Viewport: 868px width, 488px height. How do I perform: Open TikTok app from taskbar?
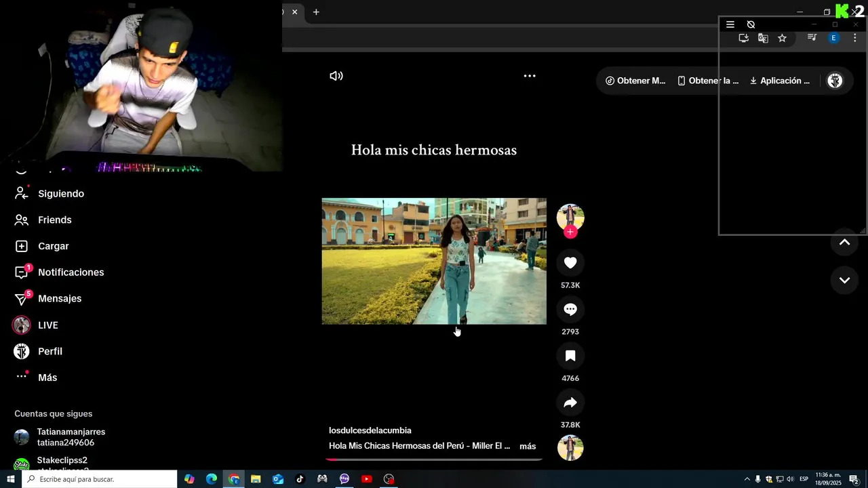tap(300, 479)
